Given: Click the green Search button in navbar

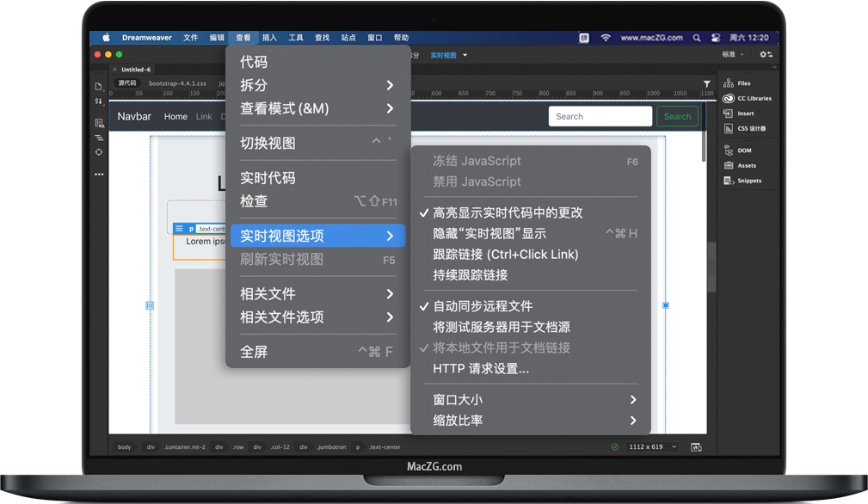Looking at the screenshot, I should click(677, 117).
